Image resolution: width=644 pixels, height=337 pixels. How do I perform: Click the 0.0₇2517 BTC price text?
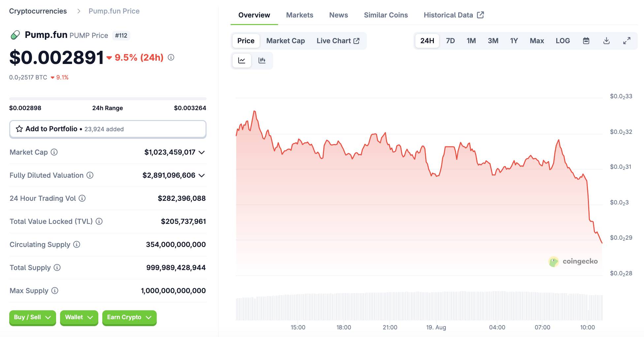coord(28,77)
